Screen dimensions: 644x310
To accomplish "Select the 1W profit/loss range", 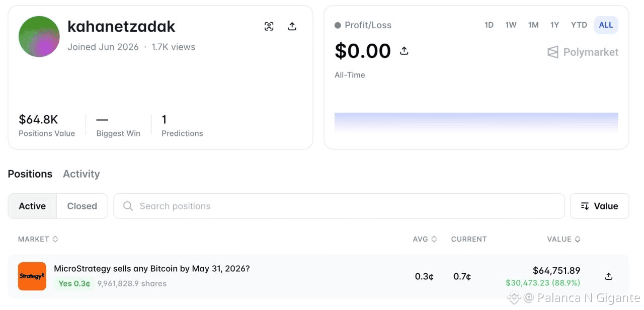I will point(511,25).
